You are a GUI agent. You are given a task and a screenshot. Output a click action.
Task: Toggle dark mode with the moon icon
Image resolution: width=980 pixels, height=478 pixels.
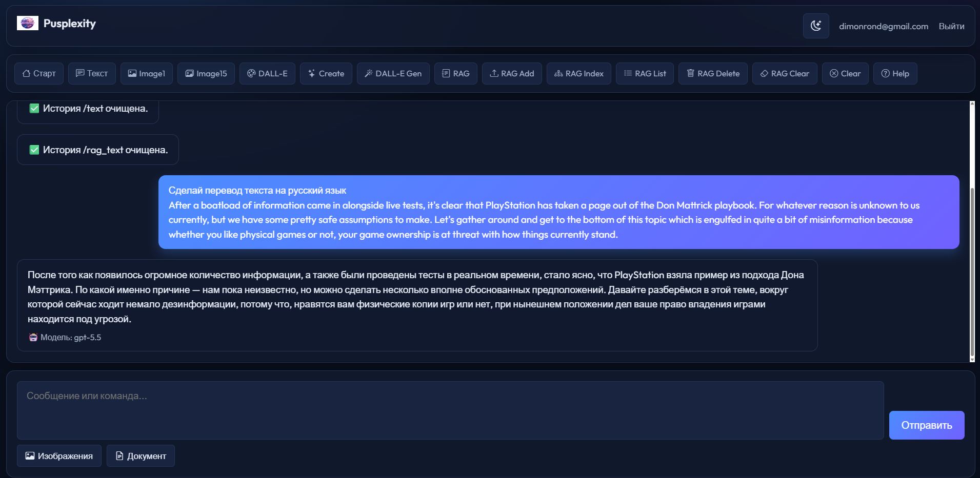(x=815, y=26)
